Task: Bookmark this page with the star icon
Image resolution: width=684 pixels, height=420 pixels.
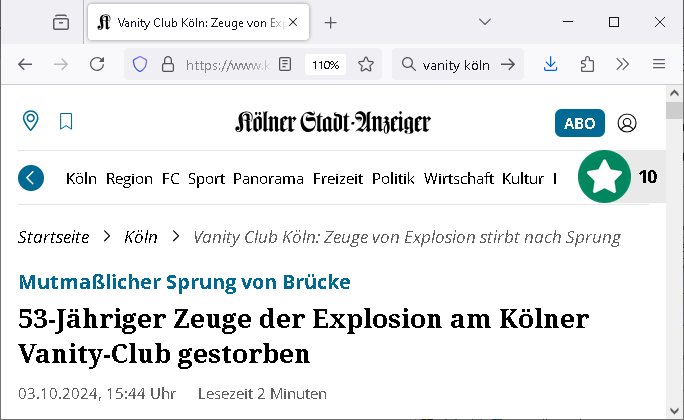Action: coord(366,64)
